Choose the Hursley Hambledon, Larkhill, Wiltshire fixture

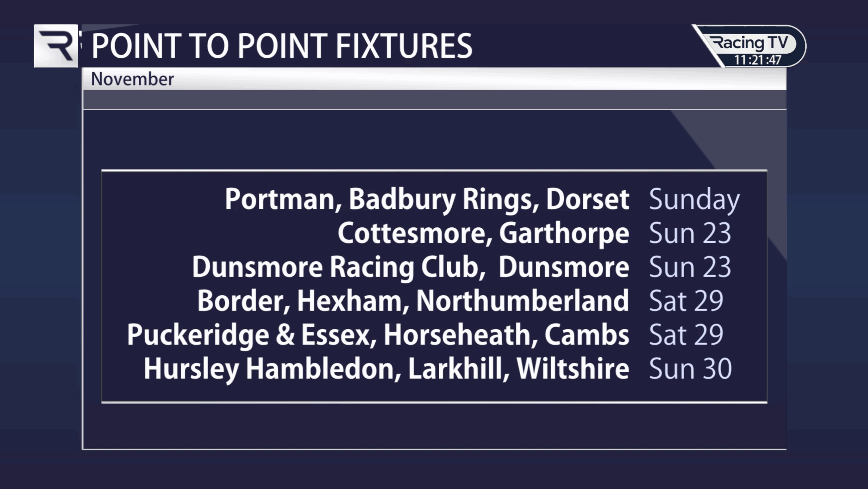pyautogui.click(x=386, y=369)
